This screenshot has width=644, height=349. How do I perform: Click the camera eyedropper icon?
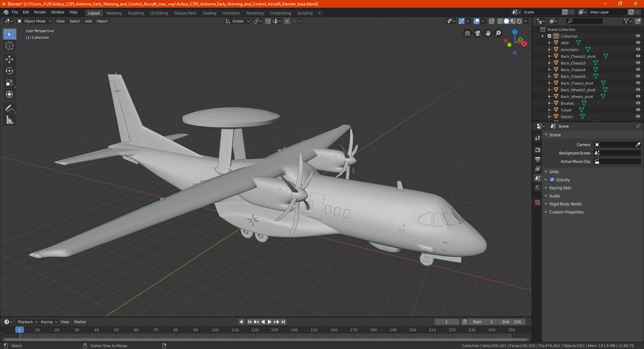click(x=638, y=145)
